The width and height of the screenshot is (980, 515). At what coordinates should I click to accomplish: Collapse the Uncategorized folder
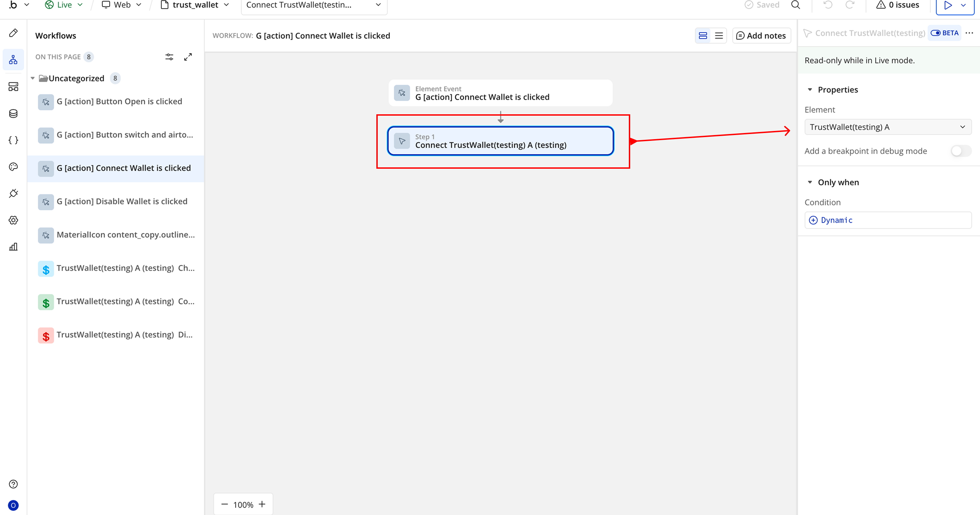pyautogui.click(x=33, y=78)
